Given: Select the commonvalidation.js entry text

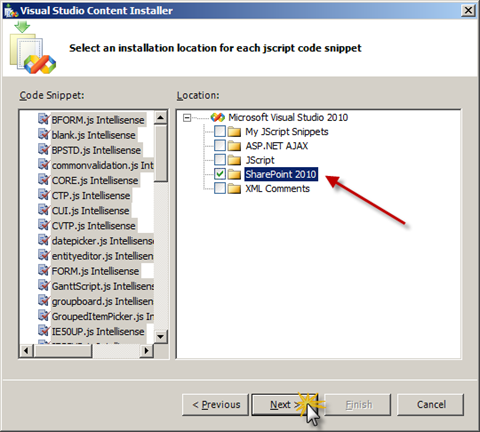Looking at the screenshot, I should pos(102,165).
